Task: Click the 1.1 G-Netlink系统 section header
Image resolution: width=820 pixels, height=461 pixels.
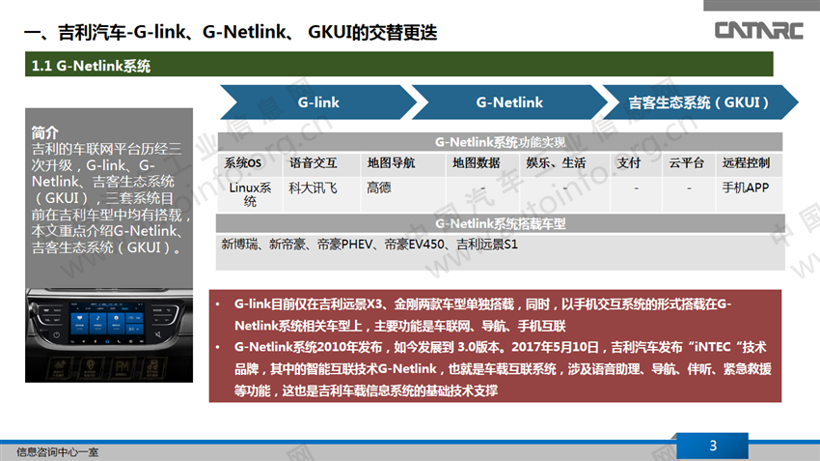Action: point(399,64)
